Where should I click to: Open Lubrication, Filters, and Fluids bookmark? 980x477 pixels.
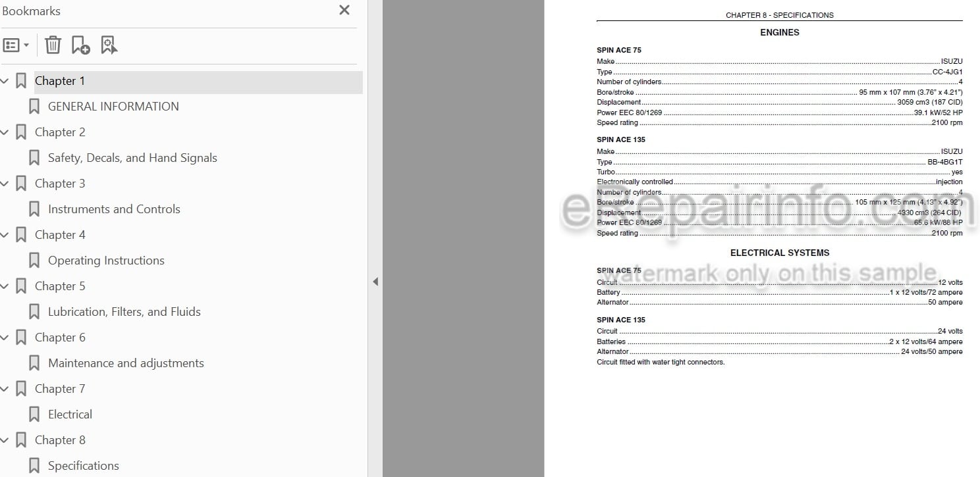[x=124, y=312]
